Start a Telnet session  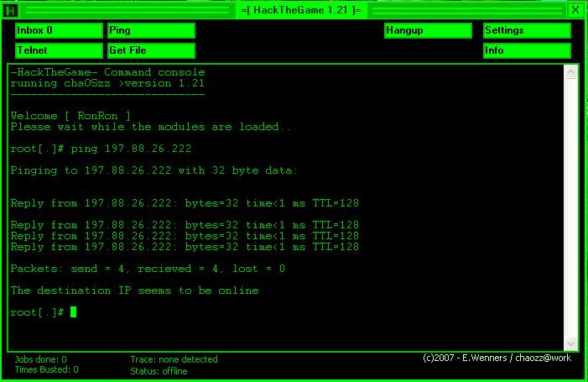click(59, 51)
